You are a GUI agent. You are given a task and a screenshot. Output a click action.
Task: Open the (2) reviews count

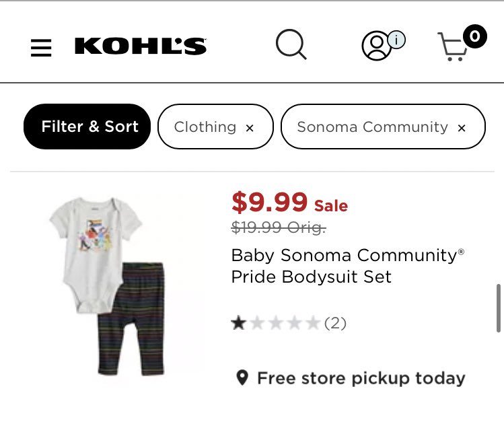pyautogui.click(x=335, y=324)
